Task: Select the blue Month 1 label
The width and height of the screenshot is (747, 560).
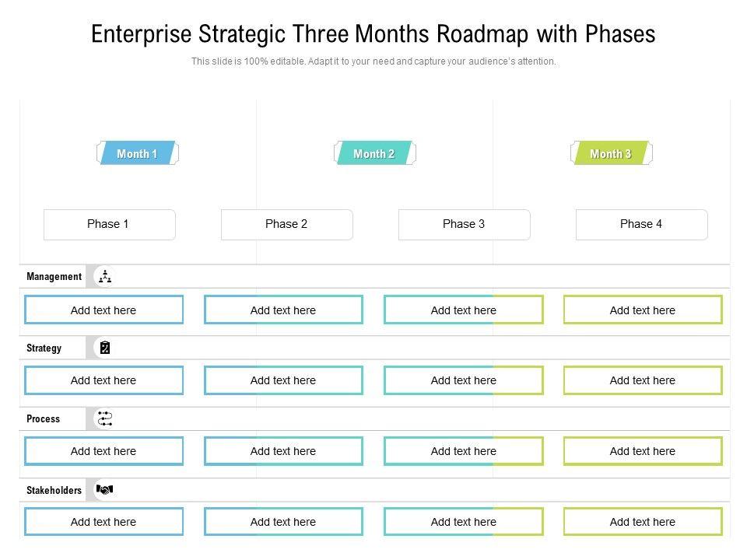Action: coord(137,154)
